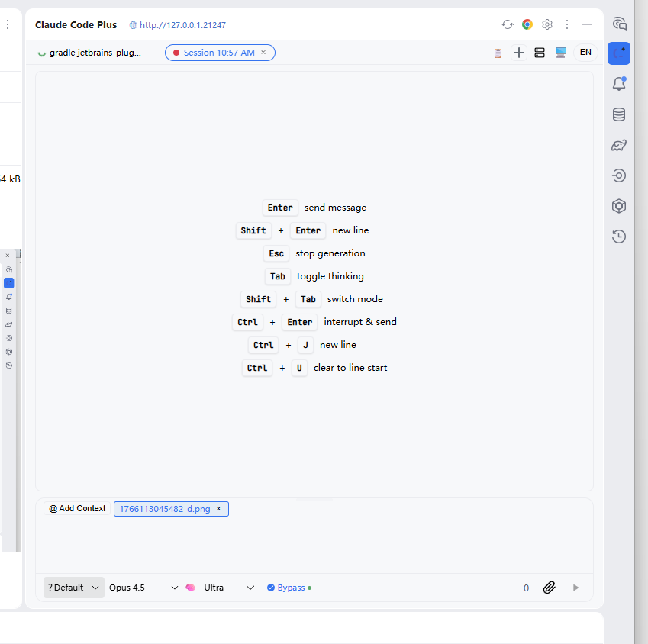Attach a file with paperclip icon
The image size is (648, 644).
coord(550,588)
